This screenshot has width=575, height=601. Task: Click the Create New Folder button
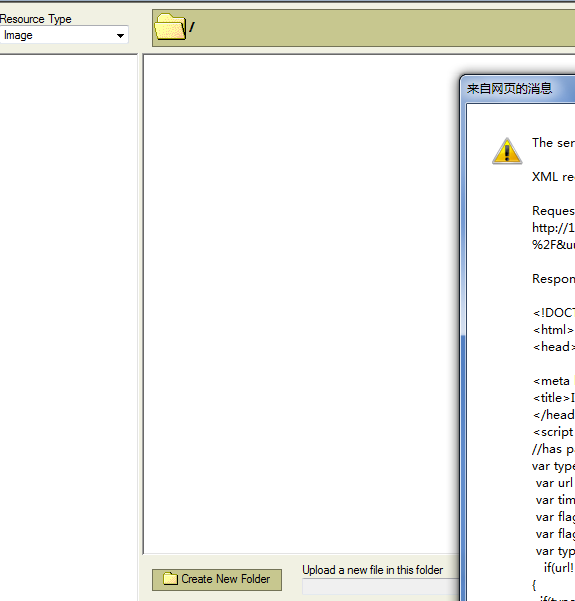coord(217,579)
